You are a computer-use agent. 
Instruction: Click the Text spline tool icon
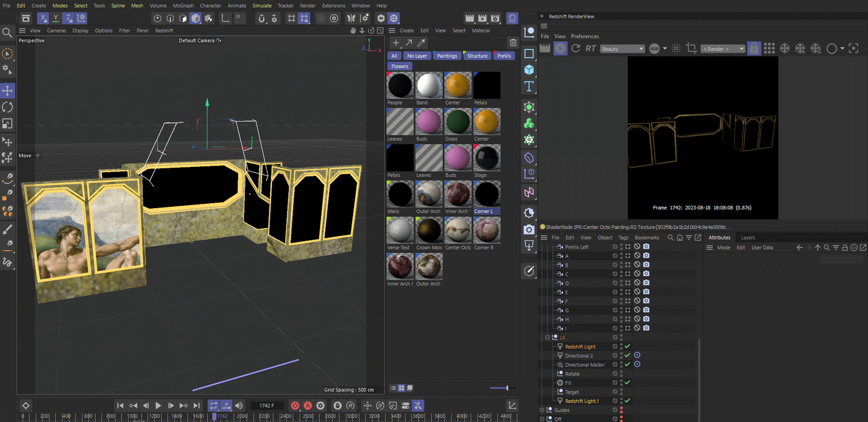tap(529, 87)
